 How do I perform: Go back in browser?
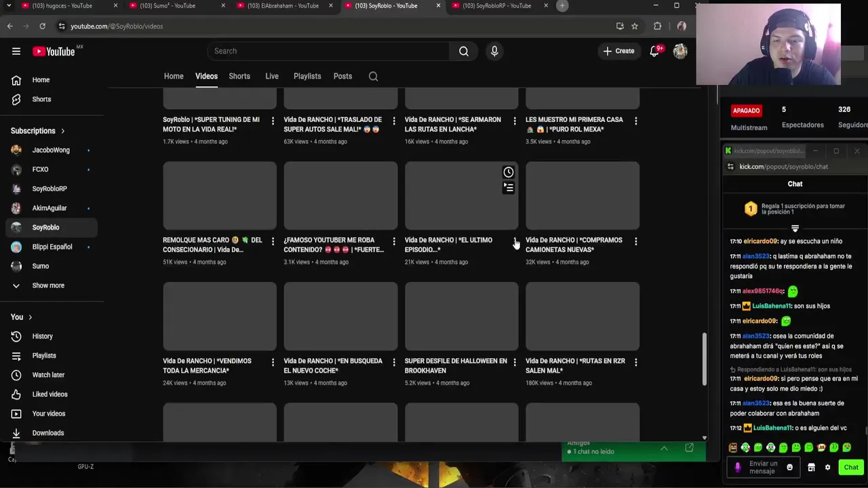(9, 26)
